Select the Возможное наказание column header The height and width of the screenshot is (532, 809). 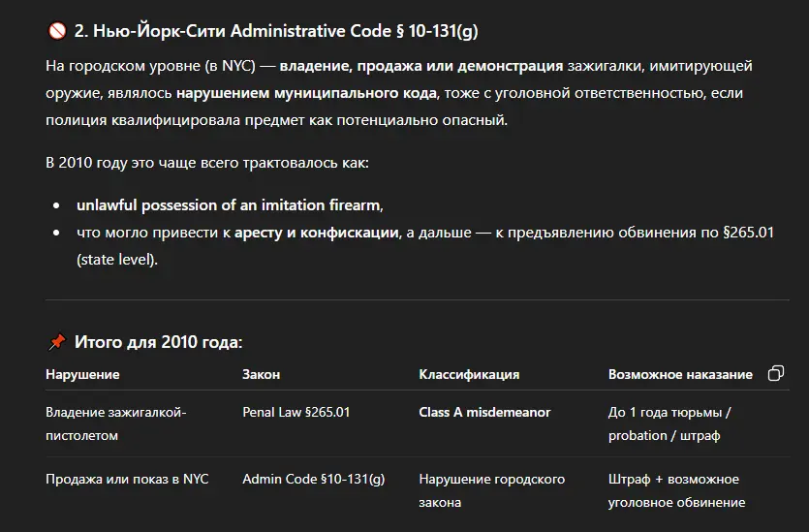(x=680, y=374)
